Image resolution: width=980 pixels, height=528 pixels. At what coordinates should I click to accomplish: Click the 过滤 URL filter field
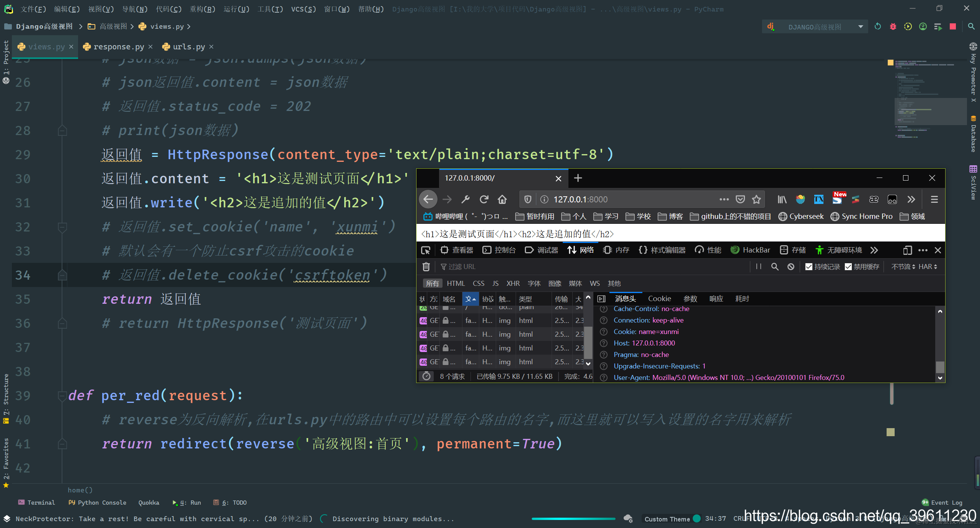593,267
